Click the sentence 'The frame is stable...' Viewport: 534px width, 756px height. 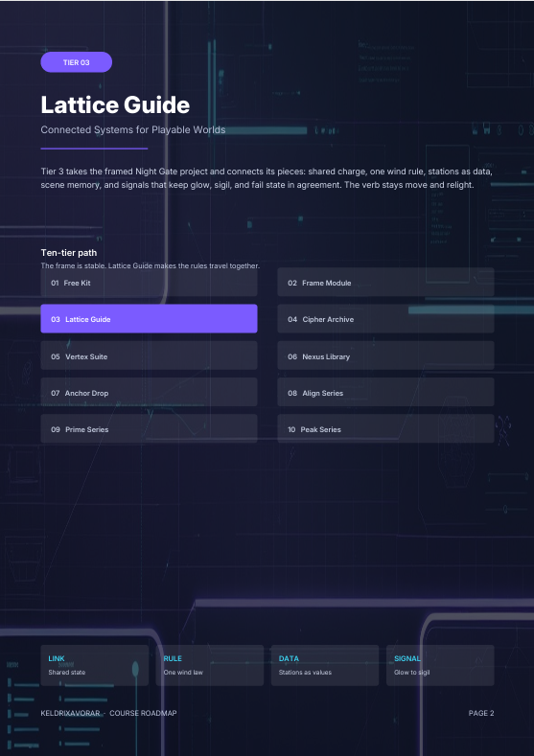pos(150,265)
